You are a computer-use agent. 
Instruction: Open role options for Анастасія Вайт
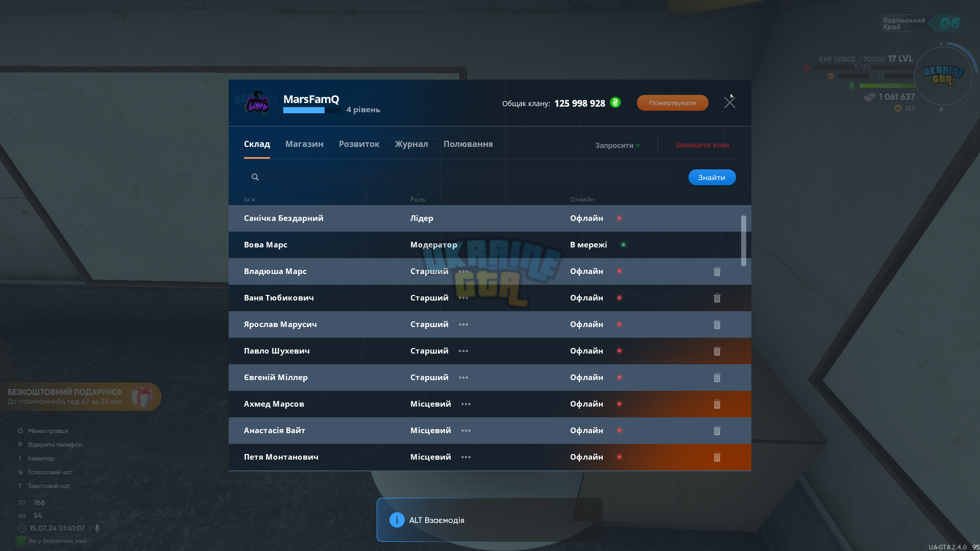[466, 431]
